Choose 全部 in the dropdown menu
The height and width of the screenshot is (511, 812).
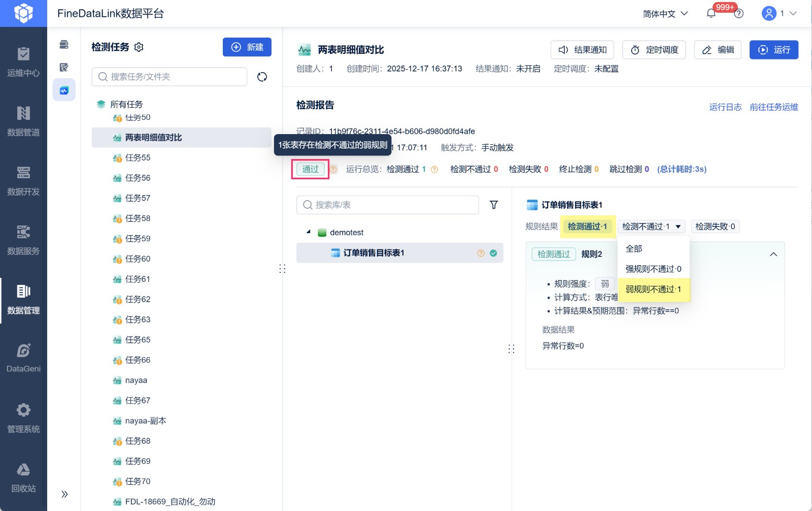tap(654, 249)
